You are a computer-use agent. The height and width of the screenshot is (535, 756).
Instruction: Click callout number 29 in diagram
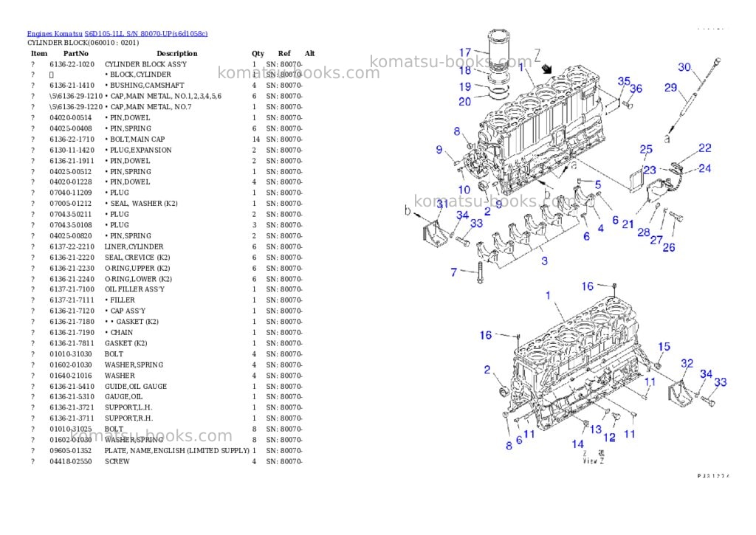[x=670, y=87]
